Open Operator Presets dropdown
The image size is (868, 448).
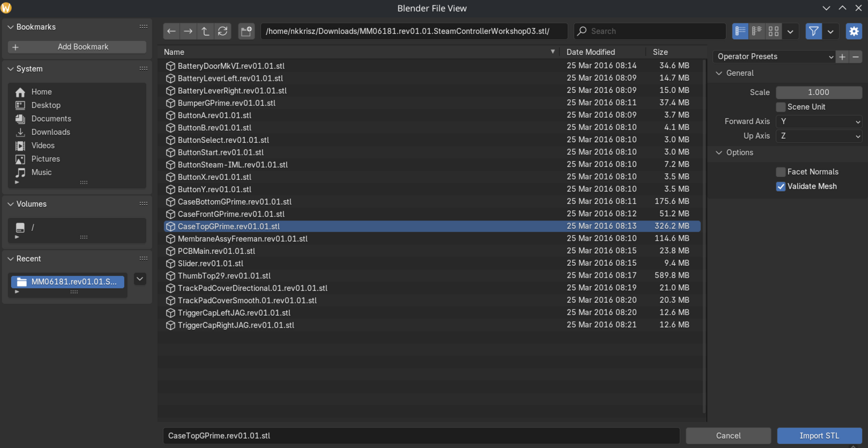[774, 56]
